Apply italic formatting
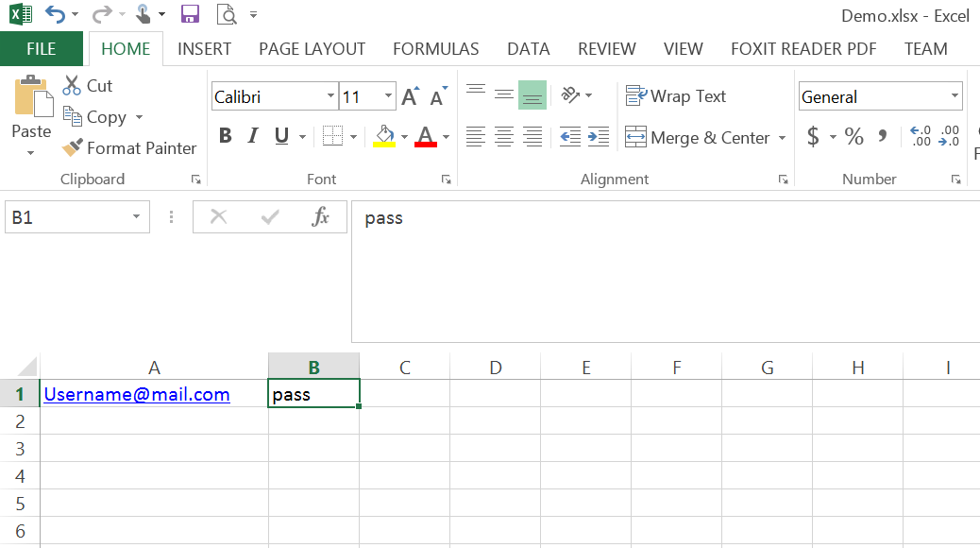The image size is (980, 548). (251, 136)
